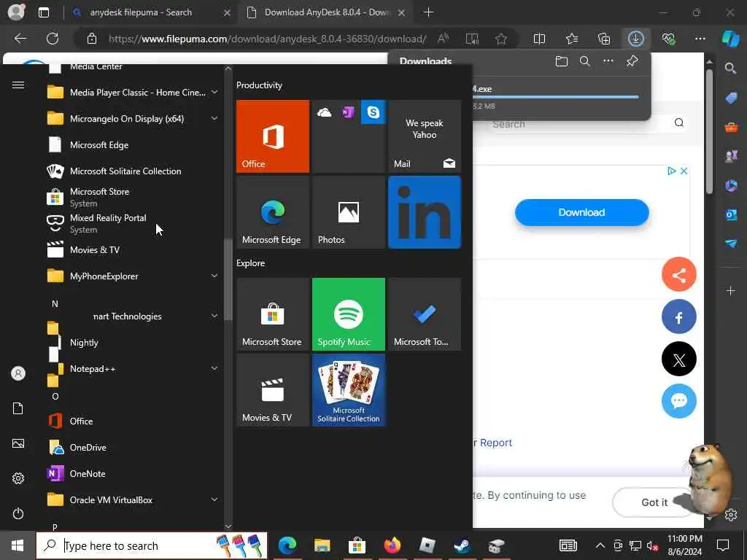This screenshot has height=560, width=747.
Task: Click the orange share button
Action: click(679, 274)
